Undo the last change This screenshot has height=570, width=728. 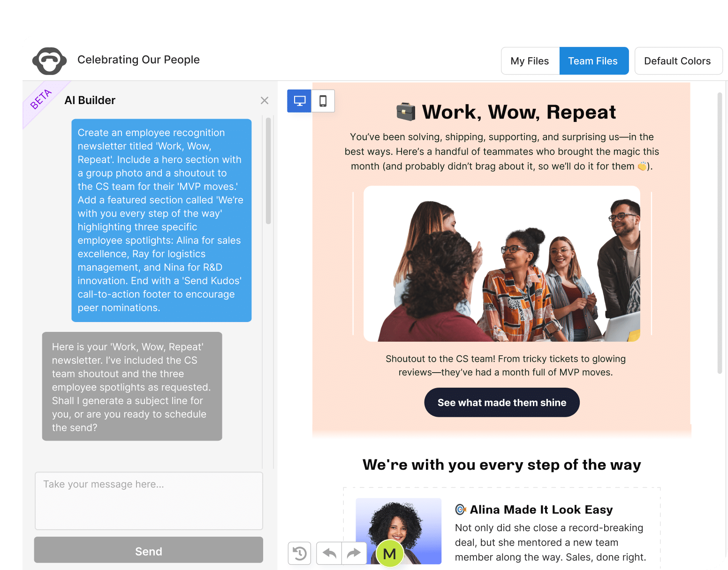[329, 554]
